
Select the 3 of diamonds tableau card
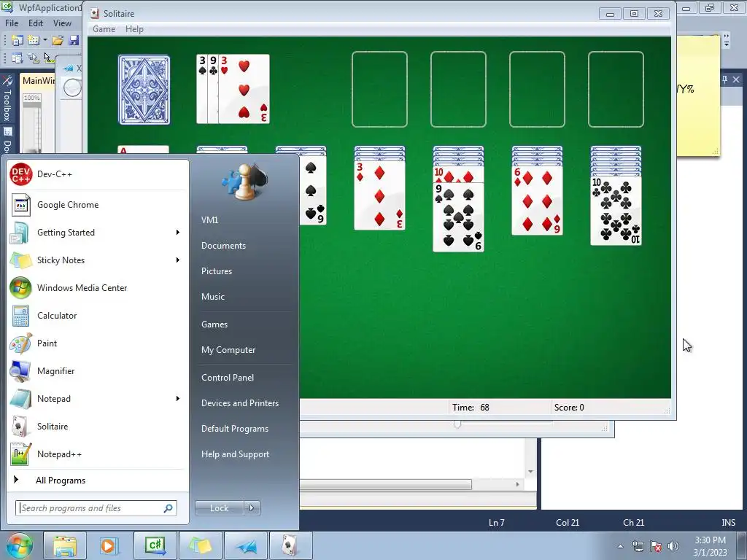point(379,195)
